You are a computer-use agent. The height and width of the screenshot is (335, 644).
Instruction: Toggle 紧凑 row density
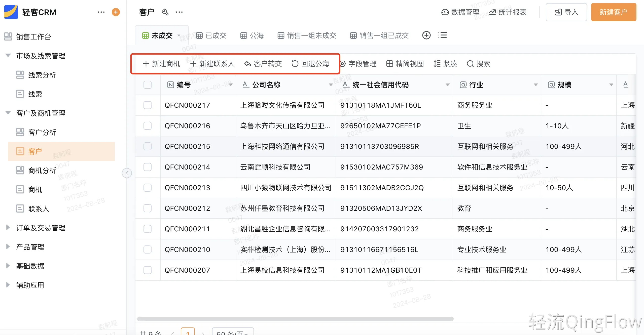tap(445, 64)
